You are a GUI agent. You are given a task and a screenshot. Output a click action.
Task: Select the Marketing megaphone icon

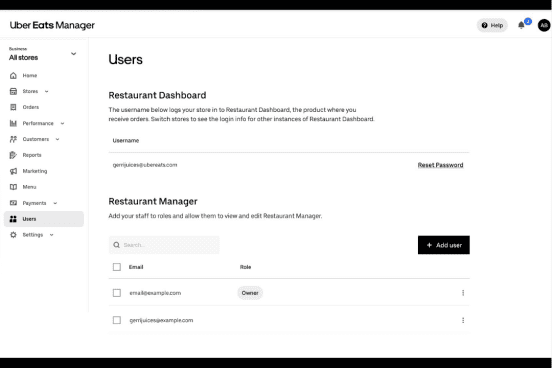[x=13, y=171]
